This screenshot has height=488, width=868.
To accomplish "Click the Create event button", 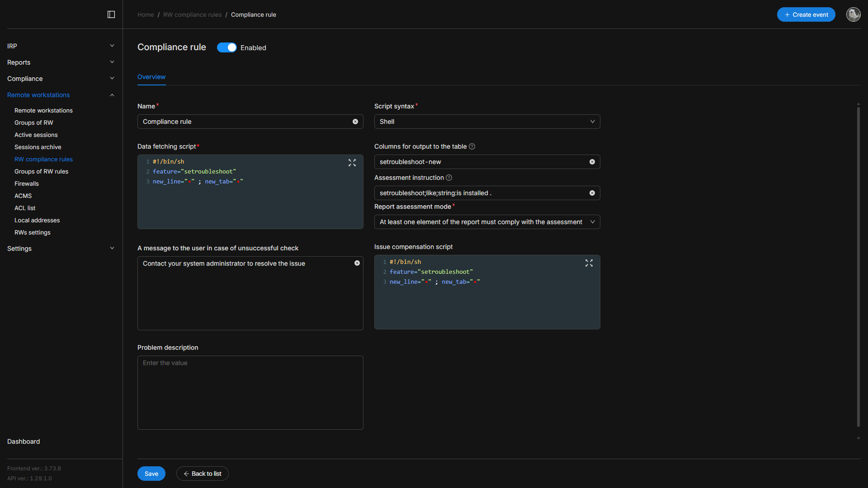I will tap(806, 14).
